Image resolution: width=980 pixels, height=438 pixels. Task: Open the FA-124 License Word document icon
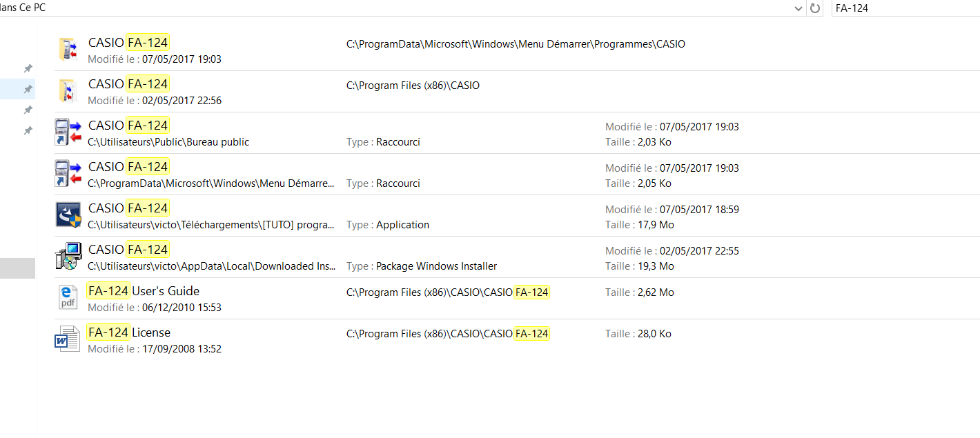tap(68, 339)
